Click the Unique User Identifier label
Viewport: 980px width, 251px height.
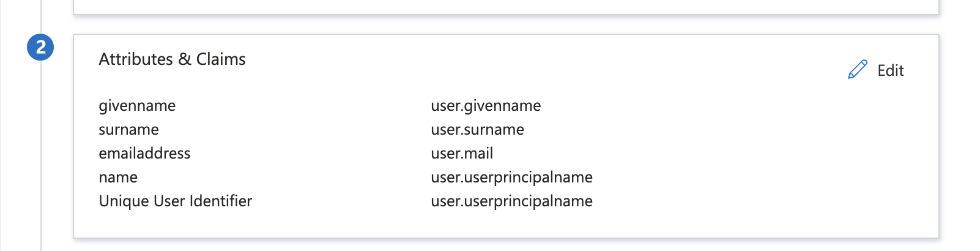175,201
